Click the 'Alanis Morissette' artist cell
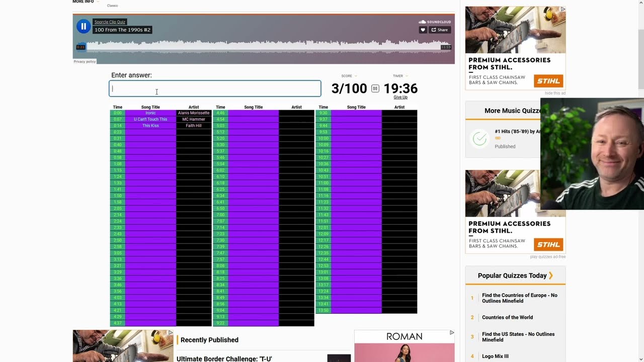This screenshot has height=362, width=644. click(x=194, y=113)
